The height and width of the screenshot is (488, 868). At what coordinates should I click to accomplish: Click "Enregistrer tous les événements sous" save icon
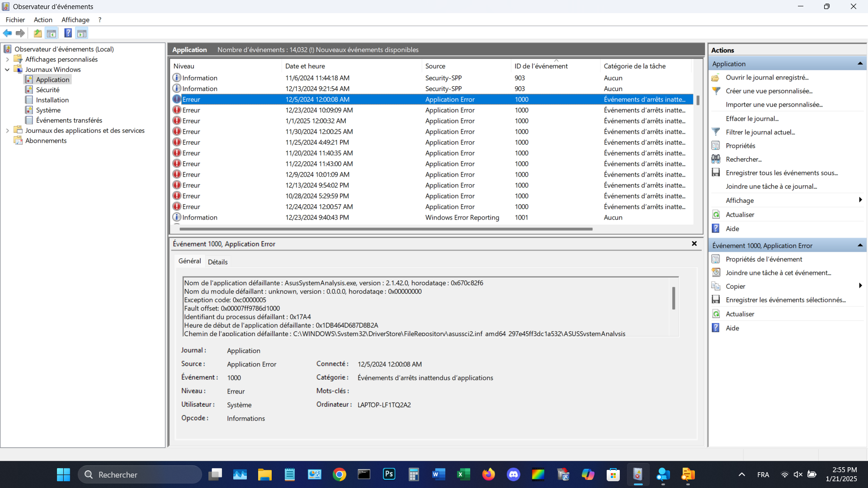(x=717, y=173)
